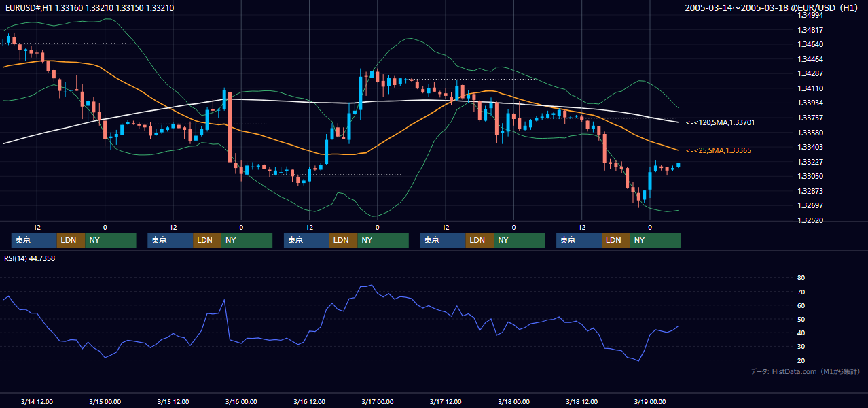Select the RSI(14) 44.7358 indicator label
This screenshot has width=868, height=408.
pos(29,258)
